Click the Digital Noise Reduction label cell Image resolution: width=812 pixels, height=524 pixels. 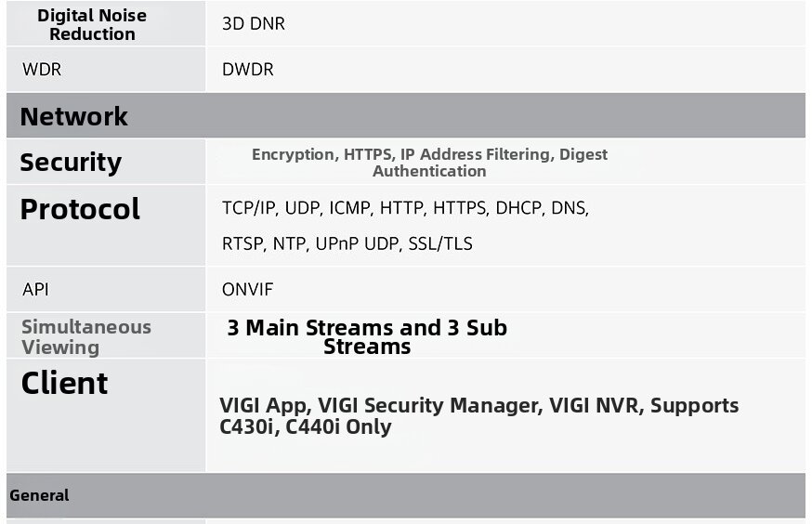point(92,25)
